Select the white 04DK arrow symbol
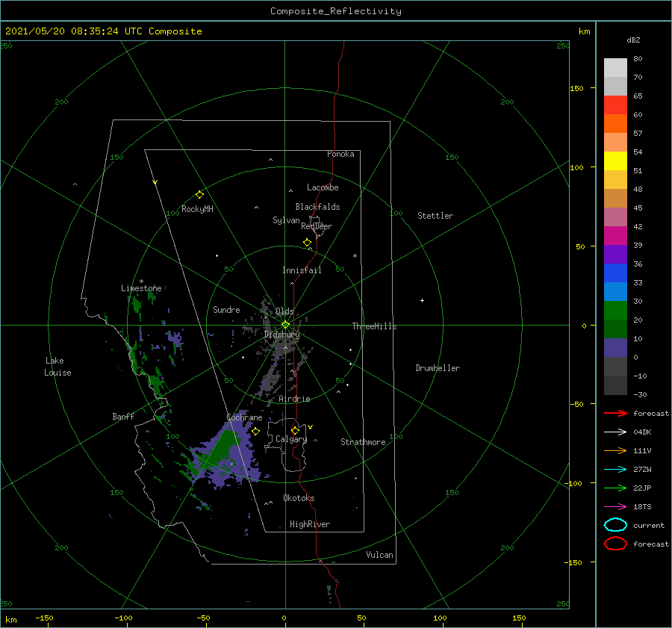This screenshot has height=628, width=672. point(615,432)
